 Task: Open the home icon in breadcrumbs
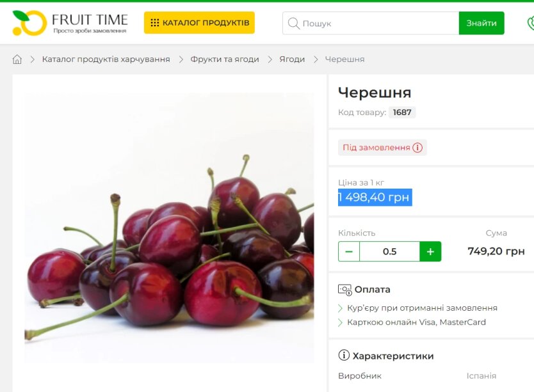(17, 59)
